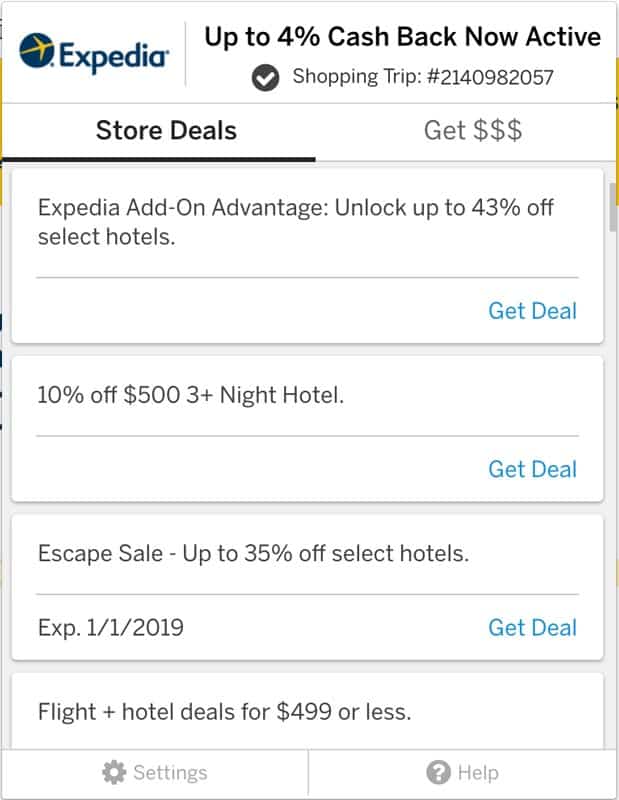Screen dimensions: 619x800
Task: Click the Up to 4% Cash Back heading
Action: [x=403, y=37]
